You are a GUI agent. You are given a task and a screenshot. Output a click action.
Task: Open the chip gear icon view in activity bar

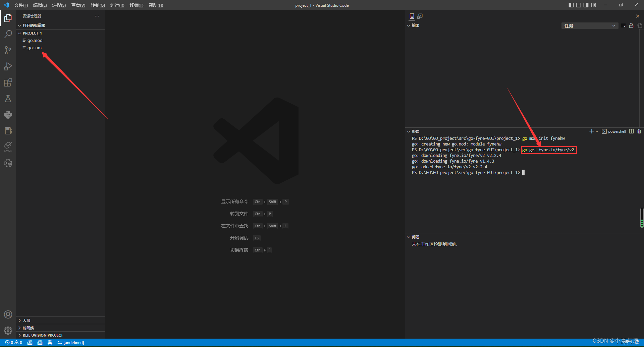[x=8, y=163]
